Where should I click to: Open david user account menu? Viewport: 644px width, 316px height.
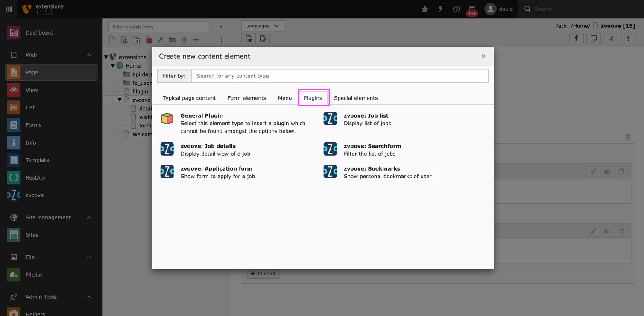click(x=499, y=9)
